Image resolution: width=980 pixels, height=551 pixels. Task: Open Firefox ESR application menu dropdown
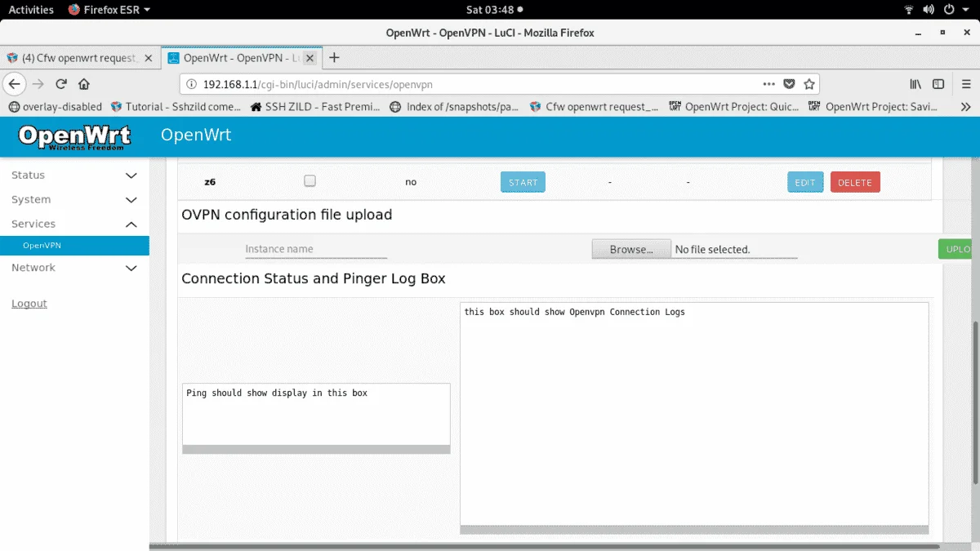click(x=109, y=10)
